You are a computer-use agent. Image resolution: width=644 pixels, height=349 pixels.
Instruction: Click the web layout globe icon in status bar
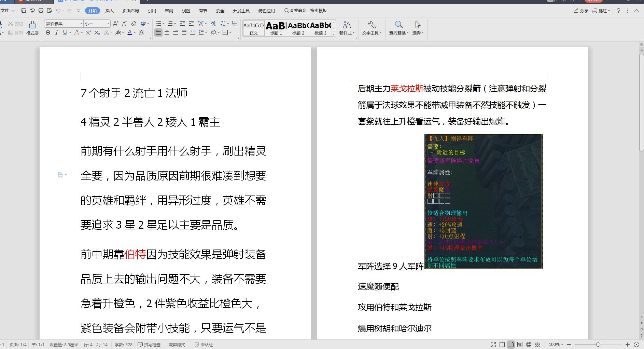(x=529, y=345)
